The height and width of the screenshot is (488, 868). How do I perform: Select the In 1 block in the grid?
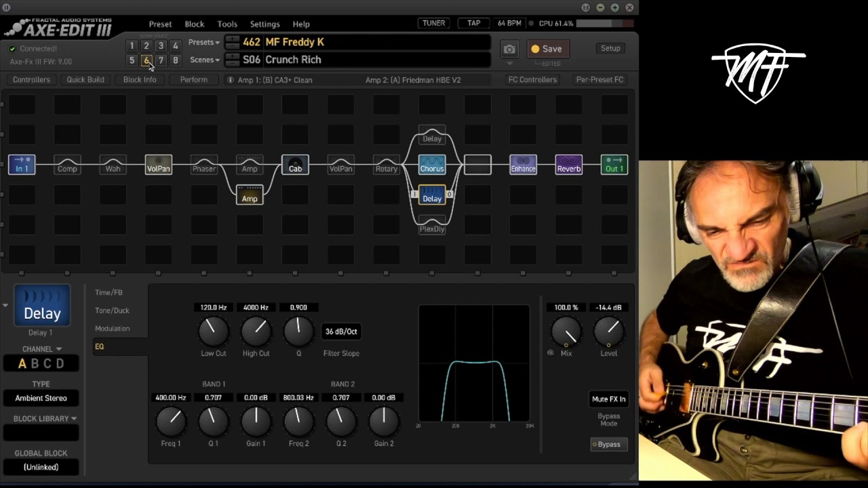coord(22,165)
